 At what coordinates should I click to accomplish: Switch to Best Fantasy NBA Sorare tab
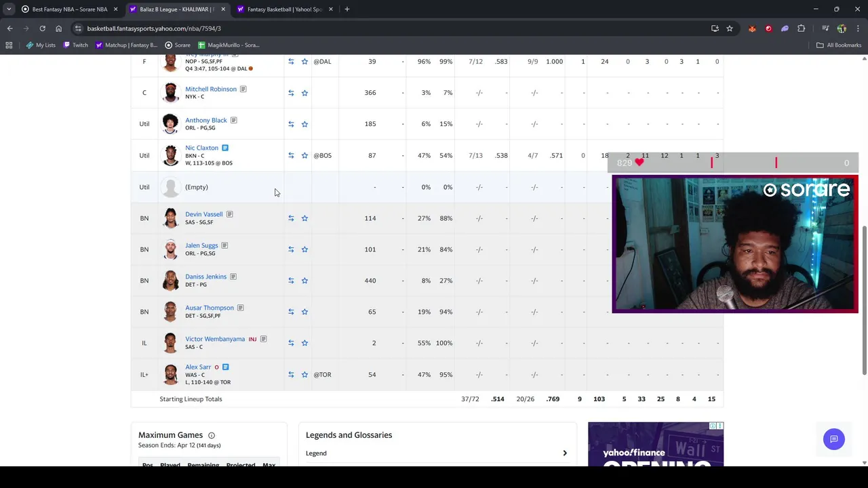point(69,9)
